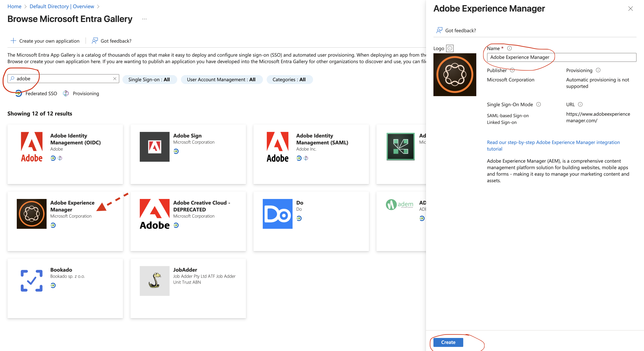644x351 pixels.
Task: Click the plus icon for Create your own application
Action: click(x=13, y=41)
